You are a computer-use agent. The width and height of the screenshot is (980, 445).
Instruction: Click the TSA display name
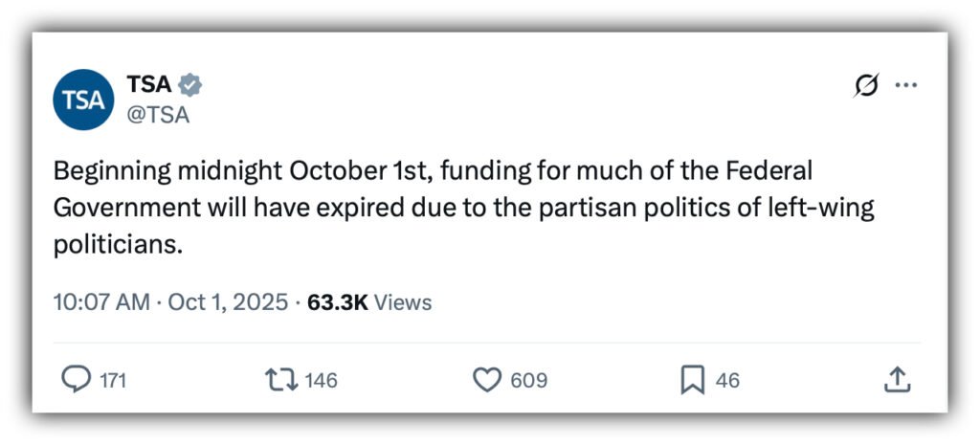(x=148, y=84)
